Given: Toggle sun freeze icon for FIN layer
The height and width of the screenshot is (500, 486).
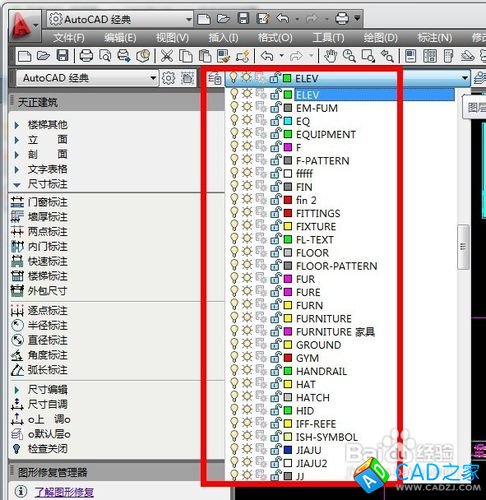Looking at the screenshot, I should click(x=247, y=186).
